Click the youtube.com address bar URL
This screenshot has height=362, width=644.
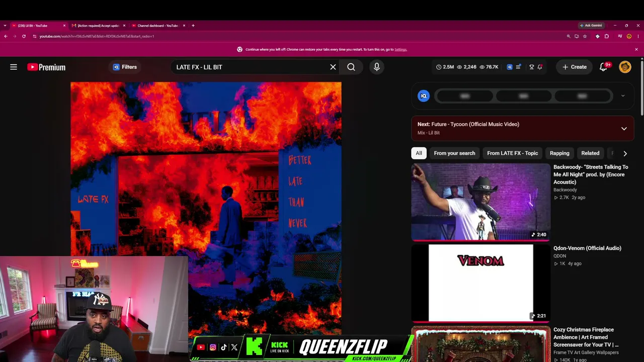pos(97,36)
